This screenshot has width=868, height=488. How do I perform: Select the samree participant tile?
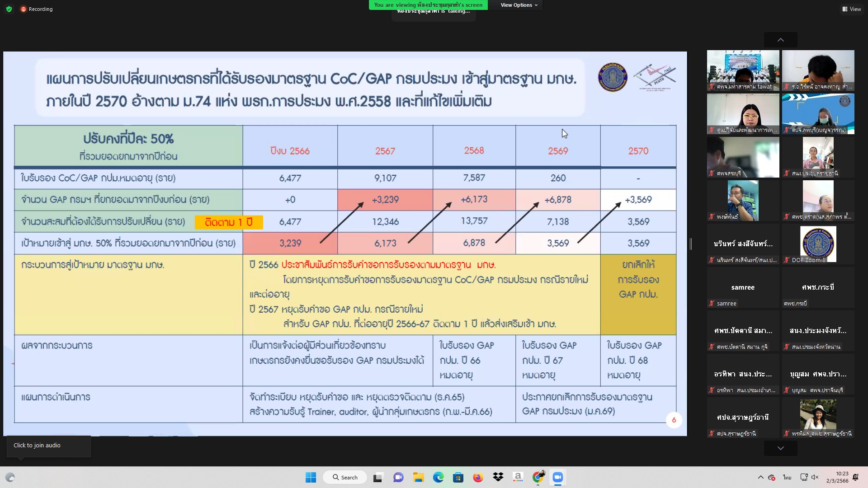point(743,287)
